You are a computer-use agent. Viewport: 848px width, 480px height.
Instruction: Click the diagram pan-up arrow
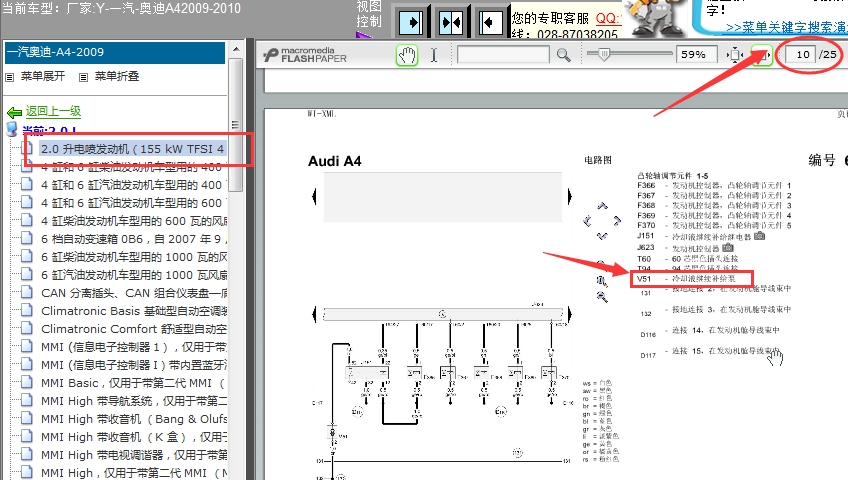602,206
